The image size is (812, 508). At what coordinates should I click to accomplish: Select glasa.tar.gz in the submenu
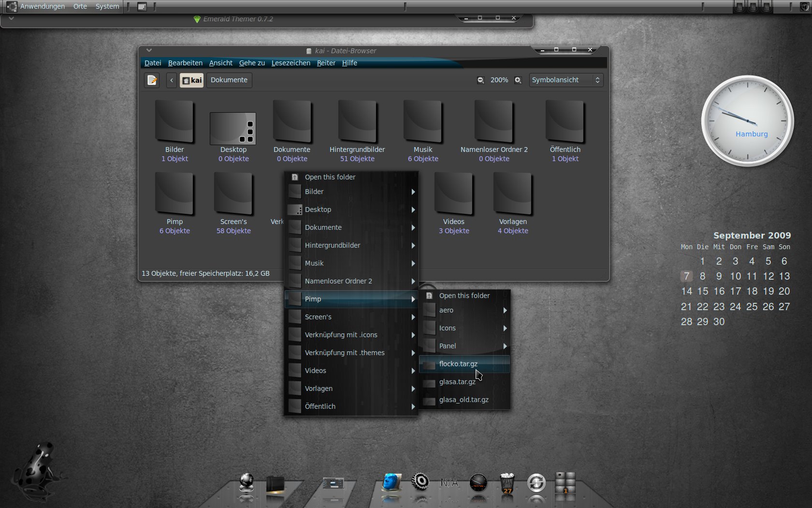(464, 382)
